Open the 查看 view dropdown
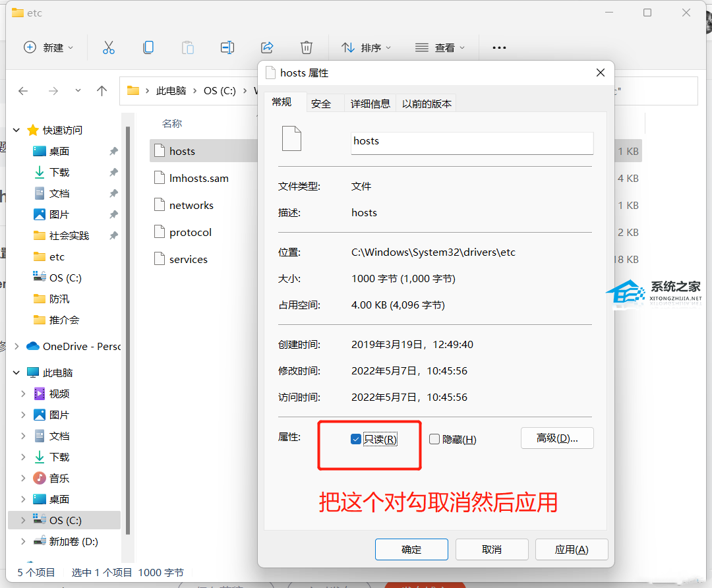Image resolution: width=712 pixels, height=588 pixels. pyautogui.click(x=440, y=47)
